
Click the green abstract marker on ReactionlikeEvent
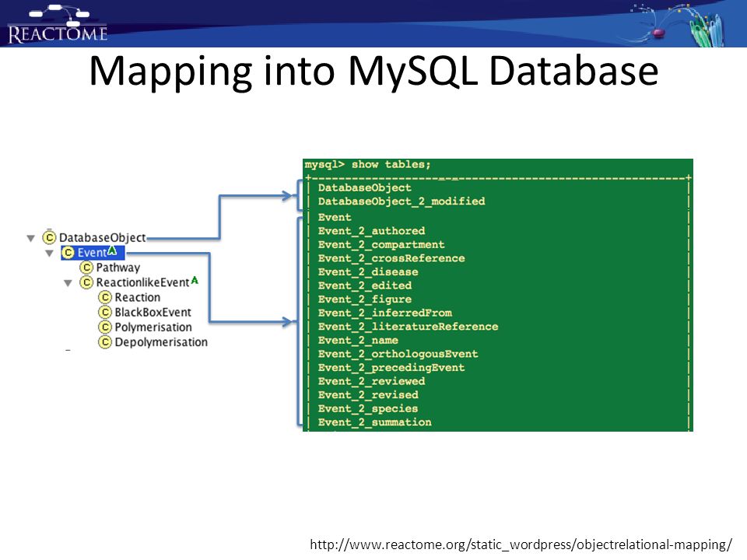(x=195, y=281)
